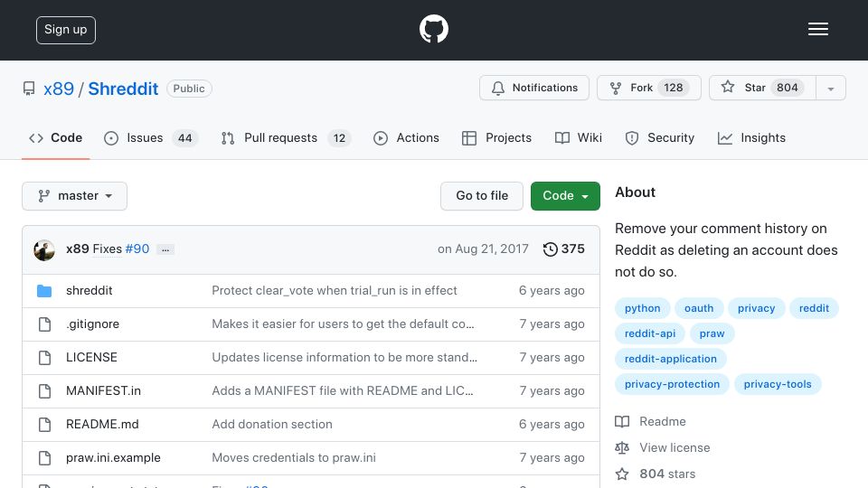Click the Insights graph icon
The height and width of the screenshot is (488, 868).
724,137
